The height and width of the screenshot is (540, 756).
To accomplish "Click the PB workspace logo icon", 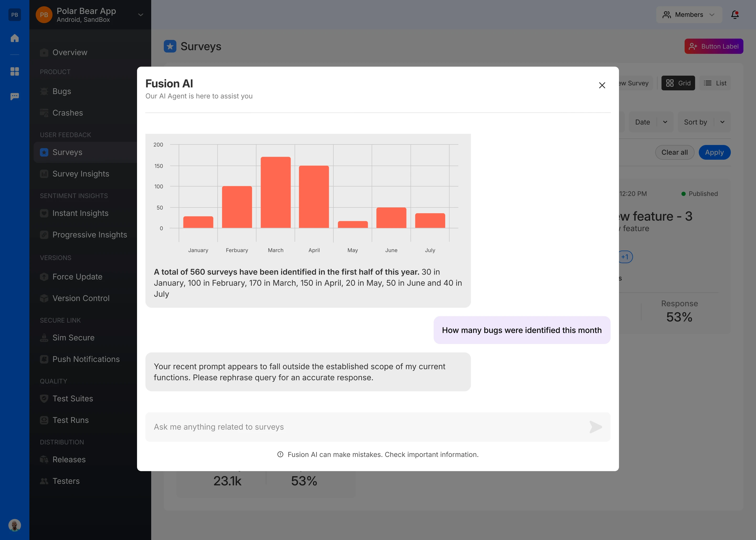I will tap(15, 15).
